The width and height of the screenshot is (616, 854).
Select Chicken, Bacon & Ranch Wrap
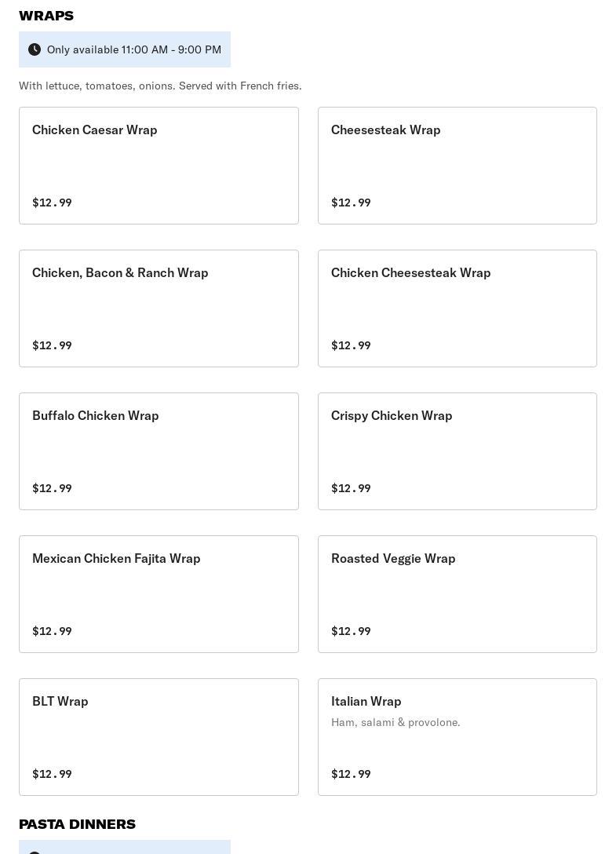click(x=159, y=308)
